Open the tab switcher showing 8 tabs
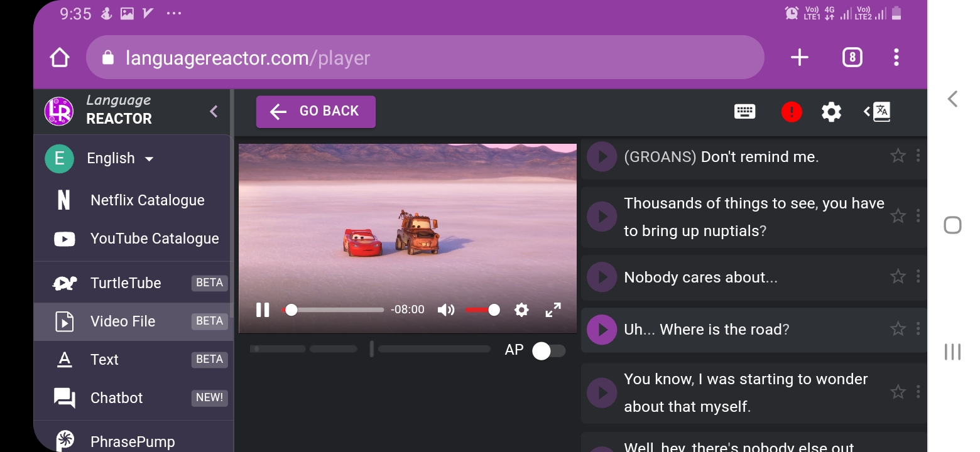This screenshot has height=452, width=980. click(x=852, y=58)
